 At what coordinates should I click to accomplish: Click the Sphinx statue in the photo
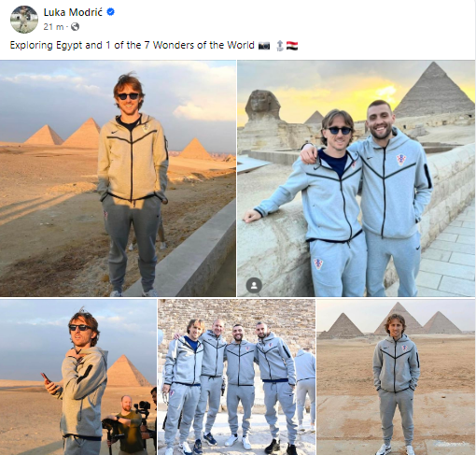264,120
